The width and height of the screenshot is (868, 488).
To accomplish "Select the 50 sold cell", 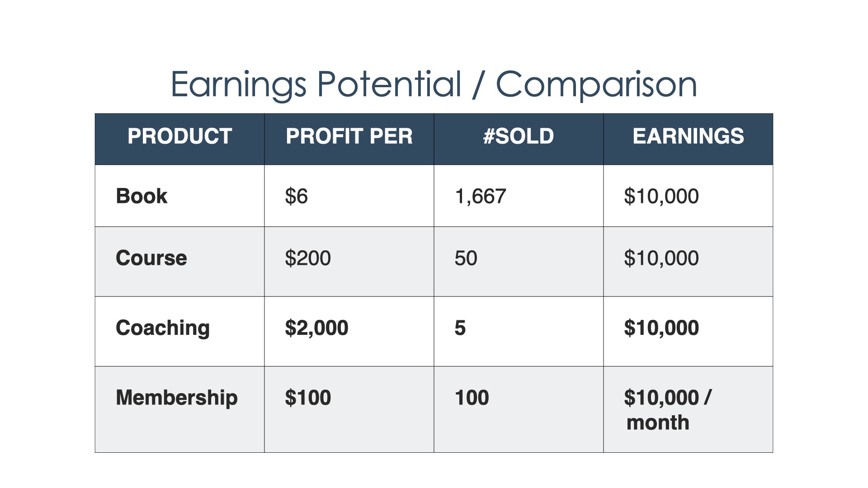I will [519, 261].
